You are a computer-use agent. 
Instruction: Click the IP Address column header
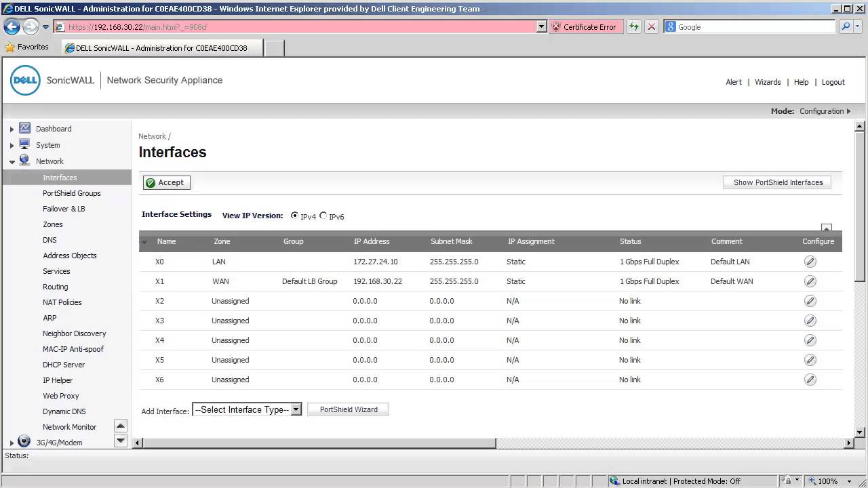pos(371,241)
